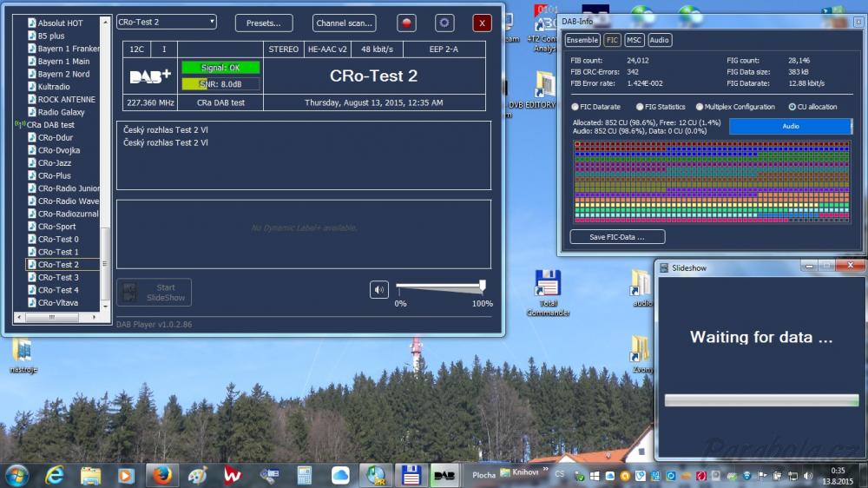The height and width of the screenshot is (488, 868).
Task: Select CRo-Radio Wave station
Action: (68, 201)
